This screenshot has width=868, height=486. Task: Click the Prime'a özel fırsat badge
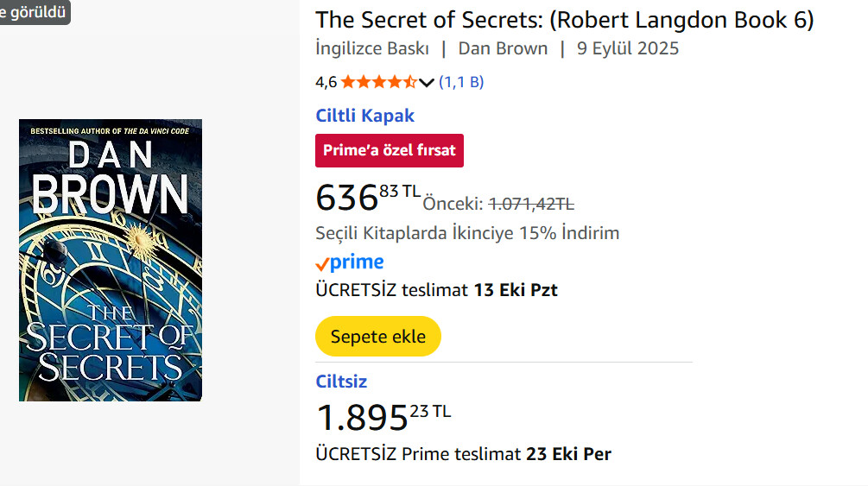click(x=389, y=150)
